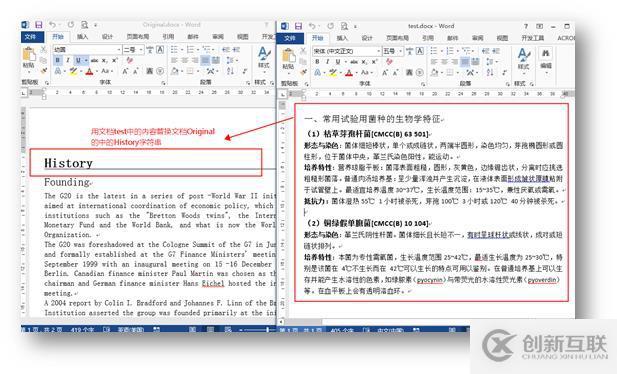Click Justify alignment in Original.docx window
Screen dimensions: 617x374
click(x=205, y=60)
